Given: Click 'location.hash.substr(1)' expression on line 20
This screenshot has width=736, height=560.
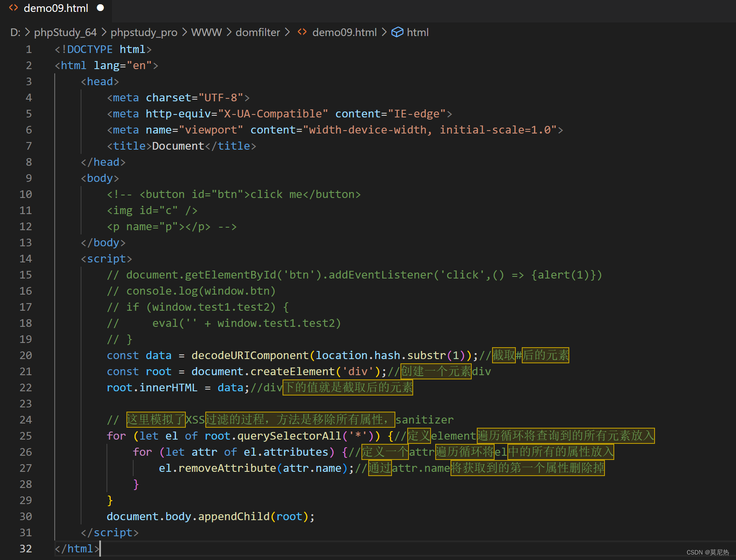Looking at the screenshot, I should 390,356.
